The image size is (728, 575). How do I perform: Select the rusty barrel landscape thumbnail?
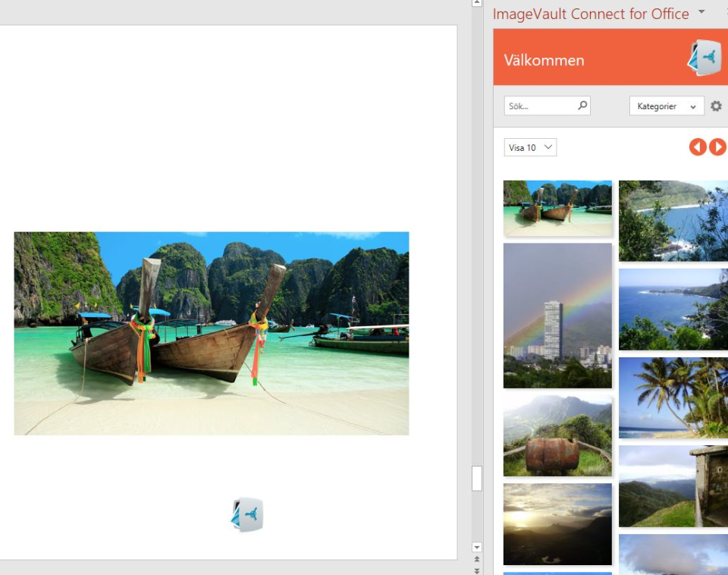tap(557, 435)
